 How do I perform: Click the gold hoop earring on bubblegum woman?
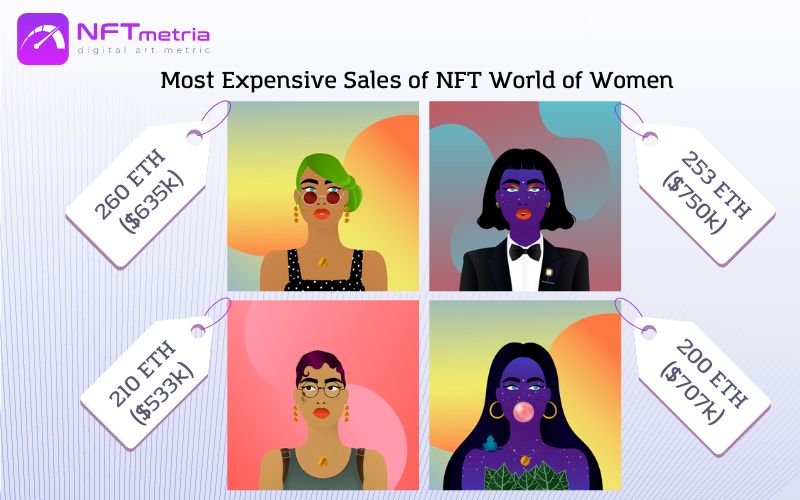coord(496,410)
